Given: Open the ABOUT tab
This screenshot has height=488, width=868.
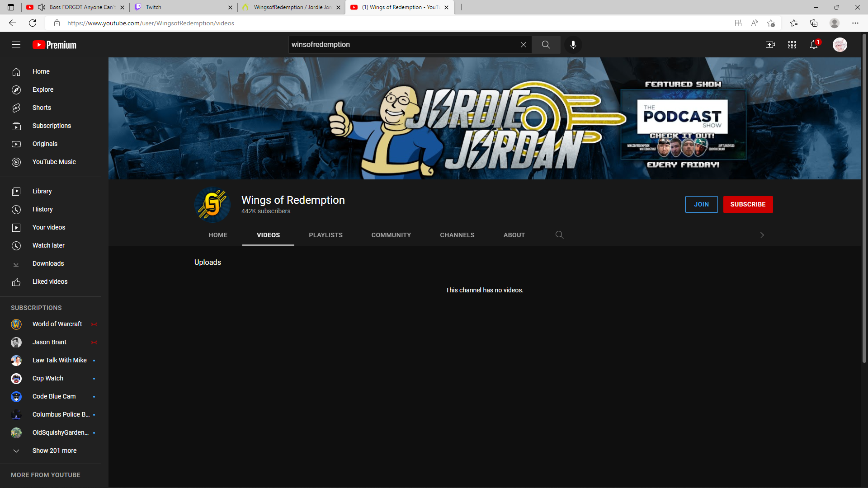Looking at the screenshot, I should click(514, 235).
